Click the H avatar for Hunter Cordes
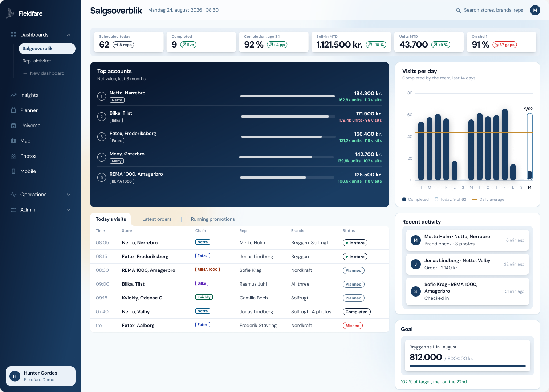Viewport: 549px width, 392px height. click(15, 376)
